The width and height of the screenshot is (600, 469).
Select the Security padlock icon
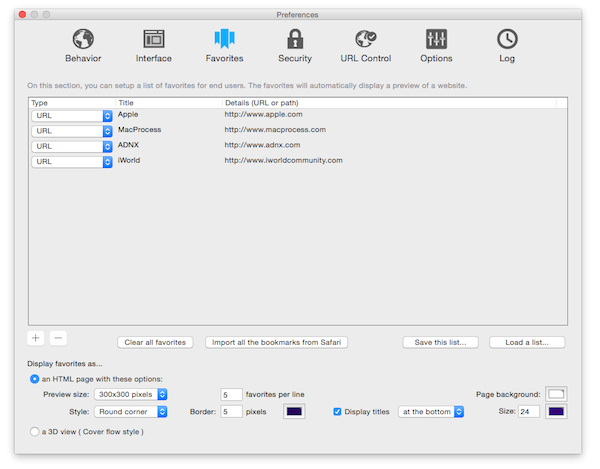(295, 40)
